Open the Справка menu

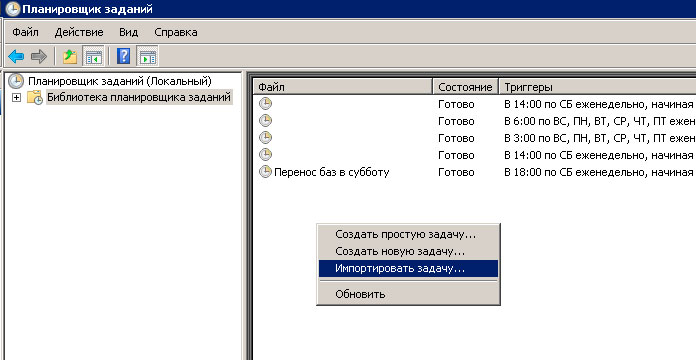[x=176, y=32]
